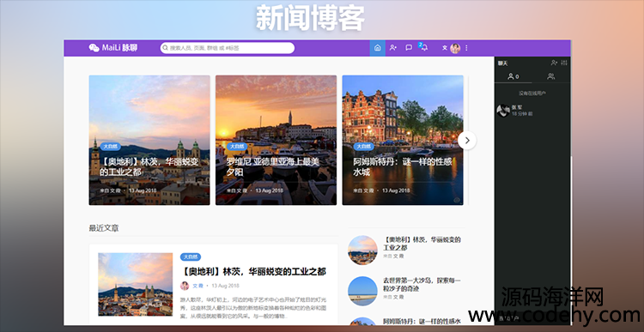This screenshot has height=332, width=644.
Task: Open the messages chat bubble icon
Action: [x=409, y=47]
